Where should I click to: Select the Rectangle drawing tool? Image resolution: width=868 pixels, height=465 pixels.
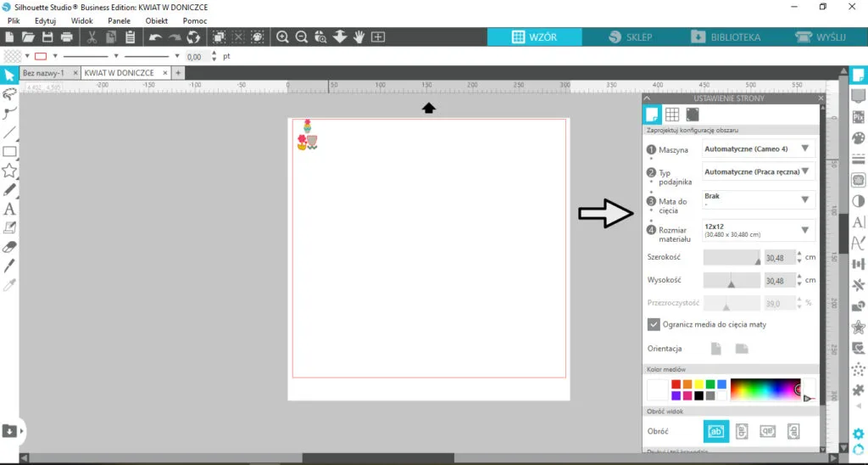tap(9, 151)
